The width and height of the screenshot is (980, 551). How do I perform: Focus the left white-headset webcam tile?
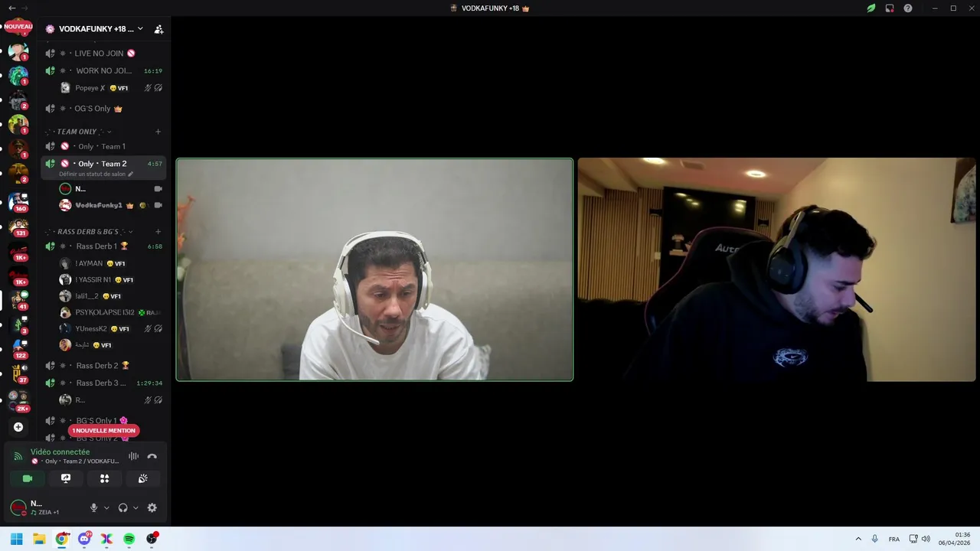(374, 269)
